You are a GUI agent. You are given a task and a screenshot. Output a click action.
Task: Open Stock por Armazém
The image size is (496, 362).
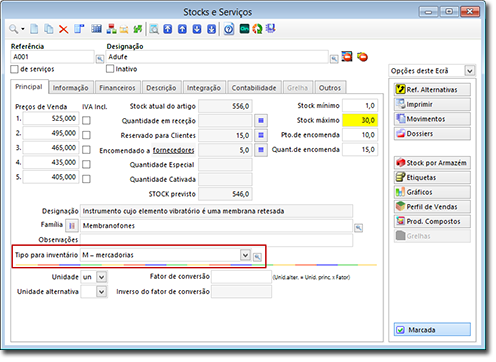point(432,163)
